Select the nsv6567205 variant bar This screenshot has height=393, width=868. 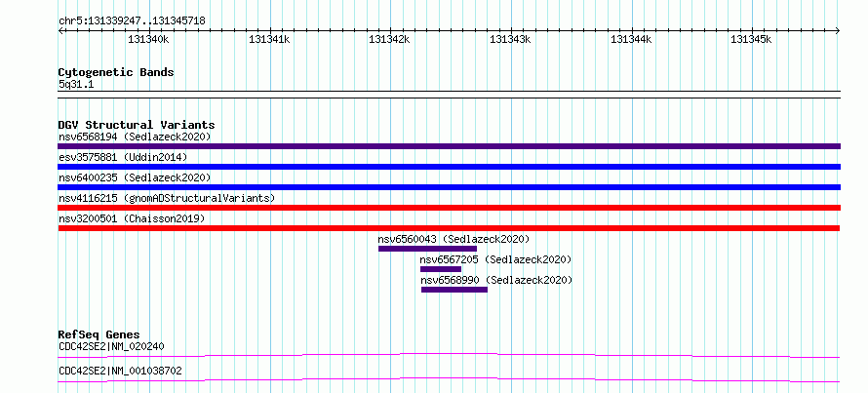point(441,269)
